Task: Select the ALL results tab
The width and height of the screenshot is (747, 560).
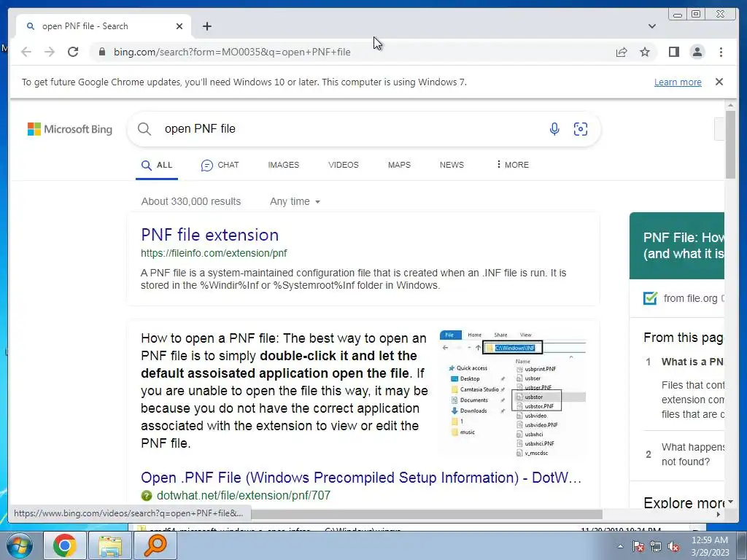Action: click(157, 166)
